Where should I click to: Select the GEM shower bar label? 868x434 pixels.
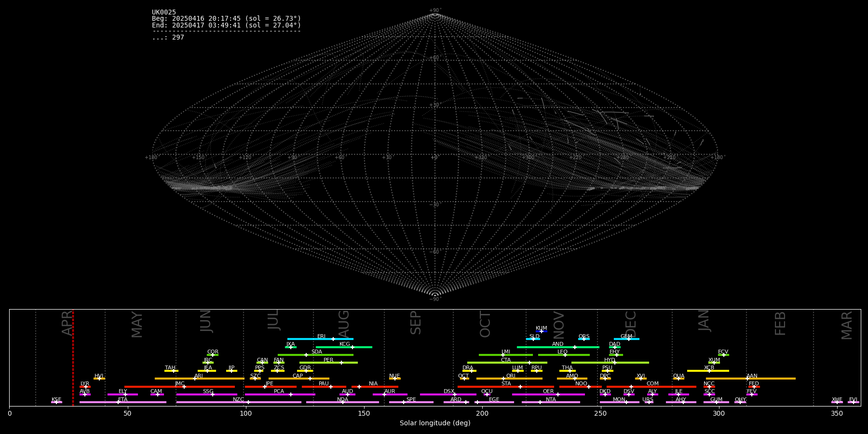[626, 337]
